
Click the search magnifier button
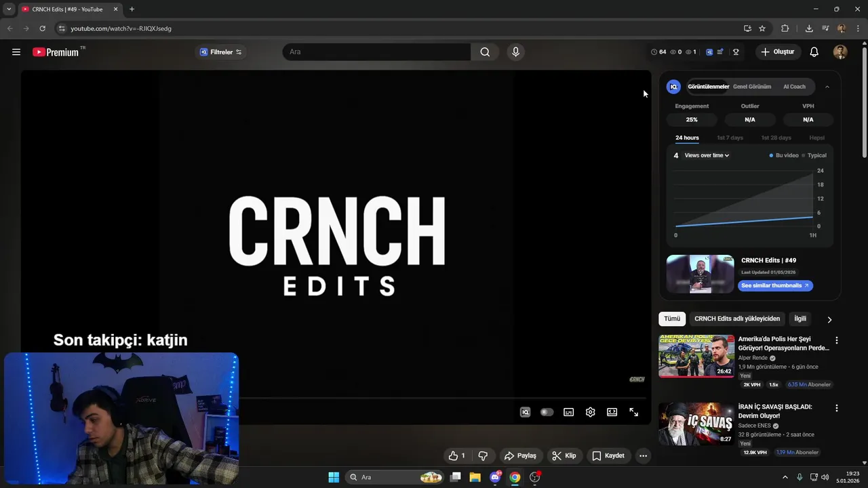pyautogui.click(x=485, y=52)
